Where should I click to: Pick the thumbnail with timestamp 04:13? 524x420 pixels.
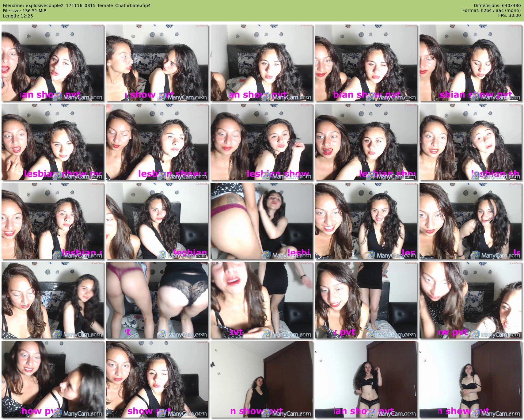pyautogui.click(x=366, y=142)
